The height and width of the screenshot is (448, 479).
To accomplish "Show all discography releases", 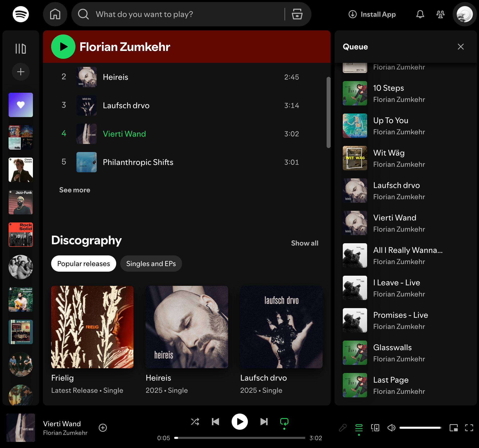I will 305,243.
